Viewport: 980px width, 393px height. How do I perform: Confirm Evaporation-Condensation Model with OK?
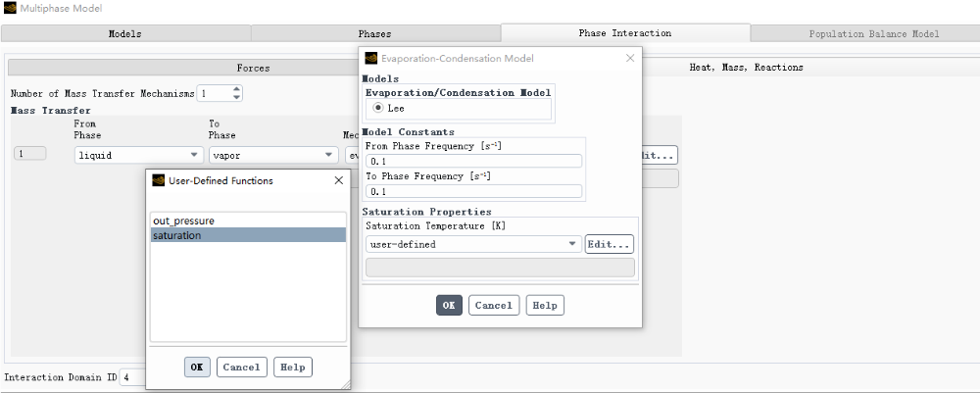pyautogui.click(x=448, y=305)
